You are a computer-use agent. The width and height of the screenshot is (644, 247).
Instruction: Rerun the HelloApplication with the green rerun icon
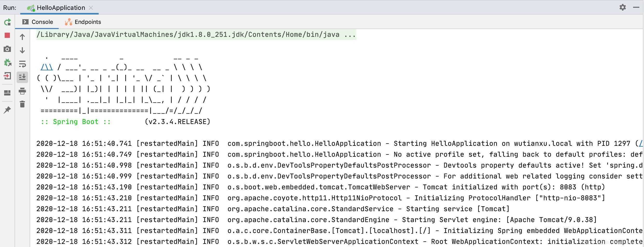[8, 22]
